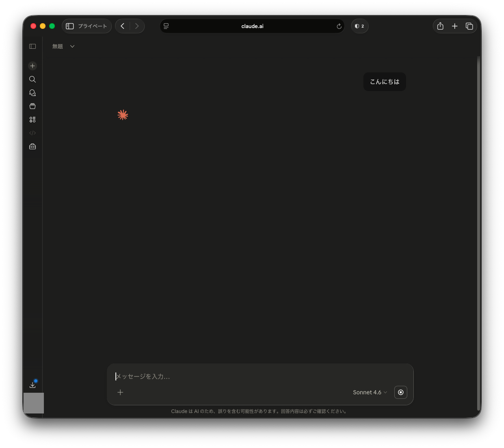Viewport: 504px width, 448px height.
Task: Expand the 無題 chat title dropdown
Action: [x=72, y=46]
